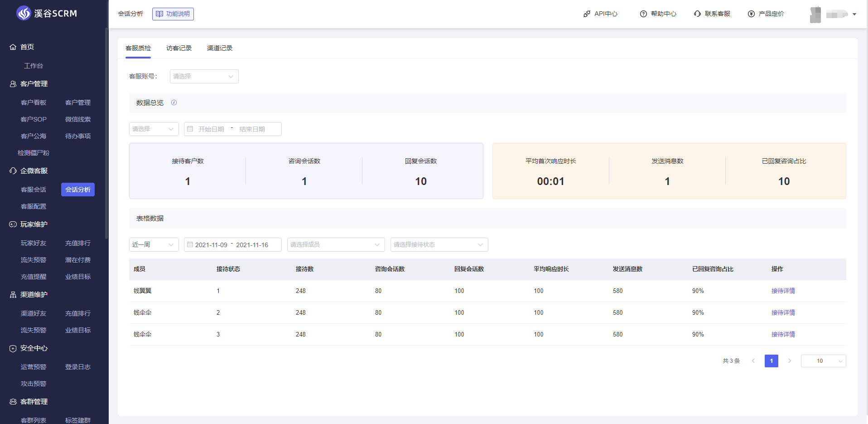The width and height of the screenshot is (868, 424).
Task: Click the 安全中心 shield icon in sidebar
Action: pyautogui.click(x=13, y=348)
